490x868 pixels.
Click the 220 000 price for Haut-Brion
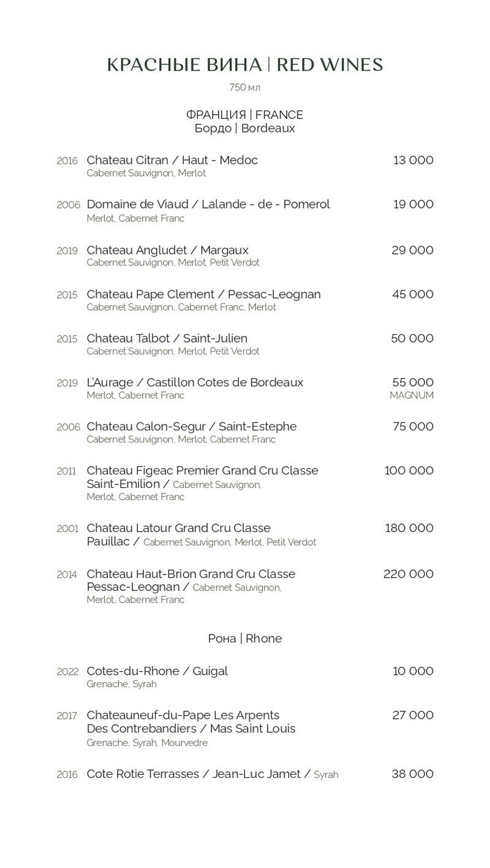pos(409,574)
